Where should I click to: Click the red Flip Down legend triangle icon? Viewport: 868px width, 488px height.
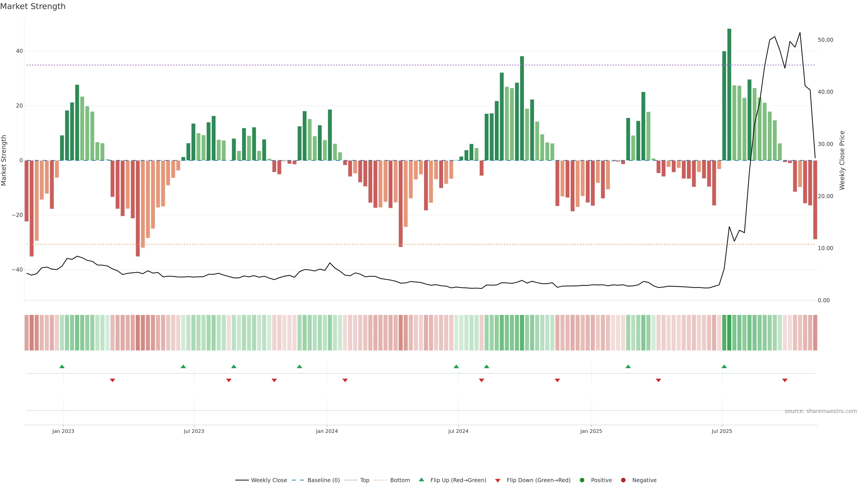498,480
